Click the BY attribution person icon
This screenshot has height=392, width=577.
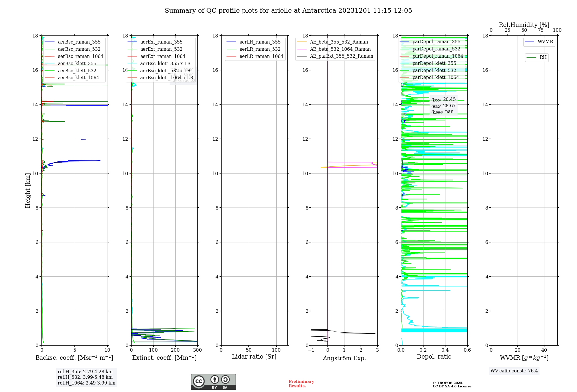[x=214, y=379]
